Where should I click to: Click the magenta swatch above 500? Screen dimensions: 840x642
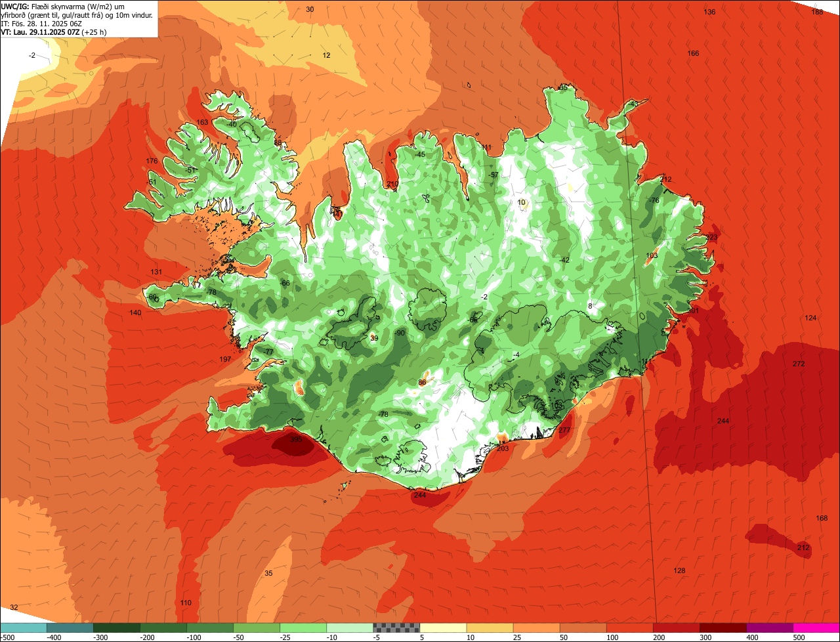pos(816,628)
